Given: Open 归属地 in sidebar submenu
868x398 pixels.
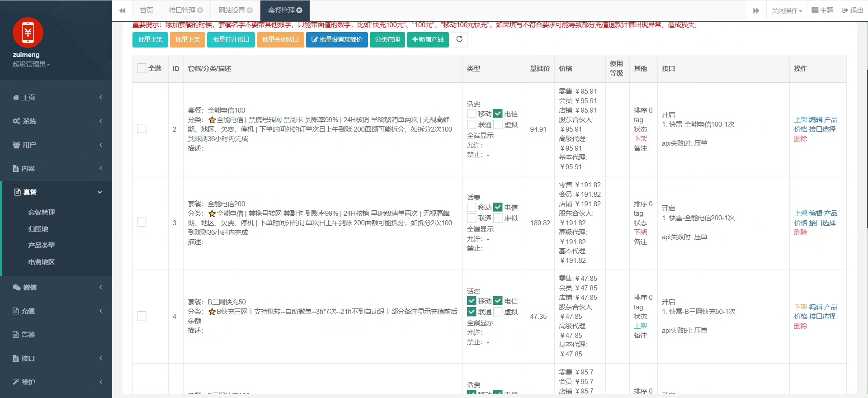Looking at the screenshot, I should [38, 229].
